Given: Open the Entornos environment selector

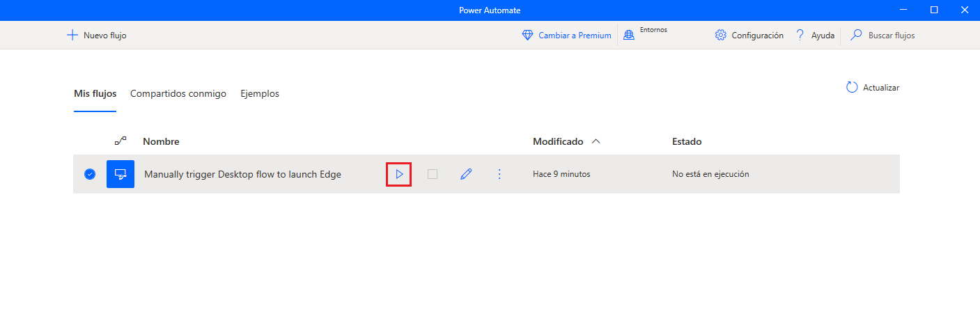Looking at the screenshot, I should (x=645, y=34).
